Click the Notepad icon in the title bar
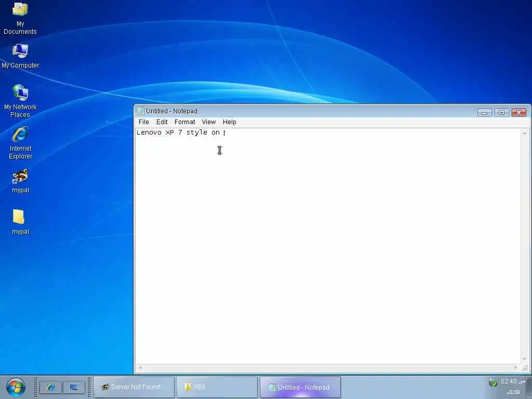The image size is (532, 399). (140, 111)
